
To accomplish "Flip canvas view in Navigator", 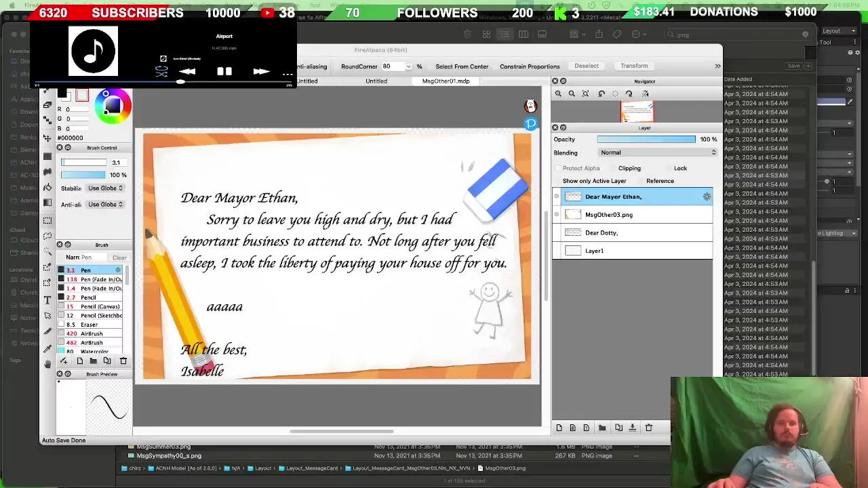I will [x=645, y=94].
